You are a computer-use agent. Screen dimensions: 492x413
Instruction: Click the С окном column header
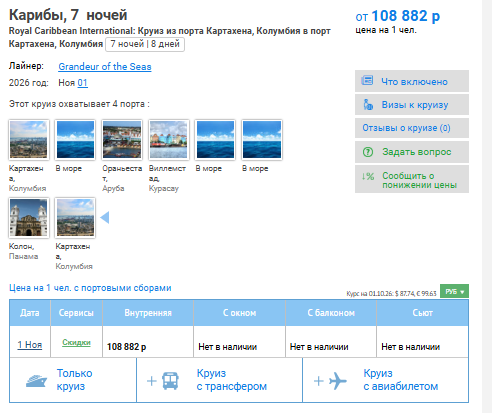(239, 313)
